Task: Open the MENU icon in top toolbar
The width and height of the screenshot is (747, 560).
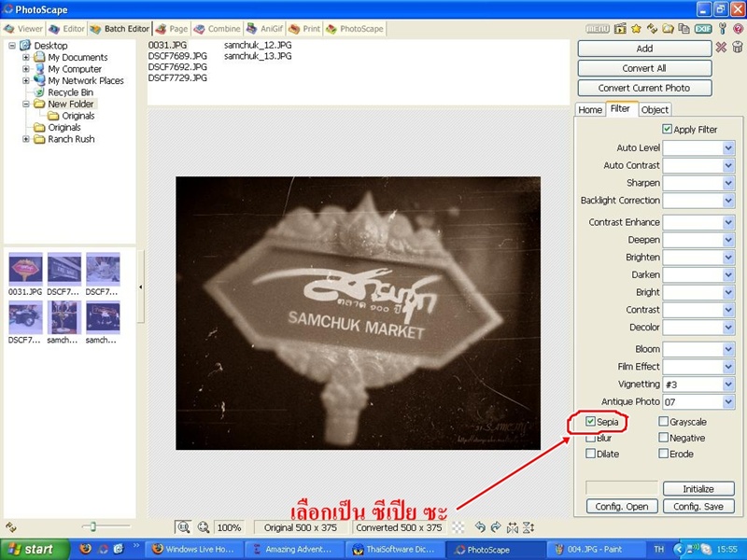Action: pyautogui.click(x=598, y=29)
